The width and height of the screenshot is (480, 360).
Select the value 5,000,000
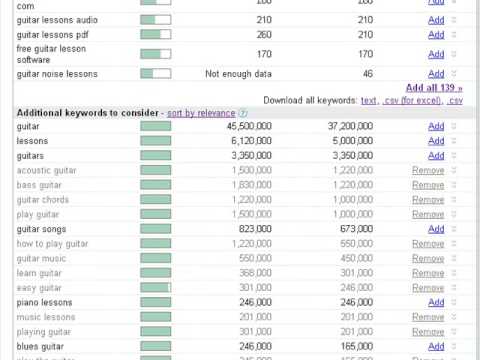[353, 141]
